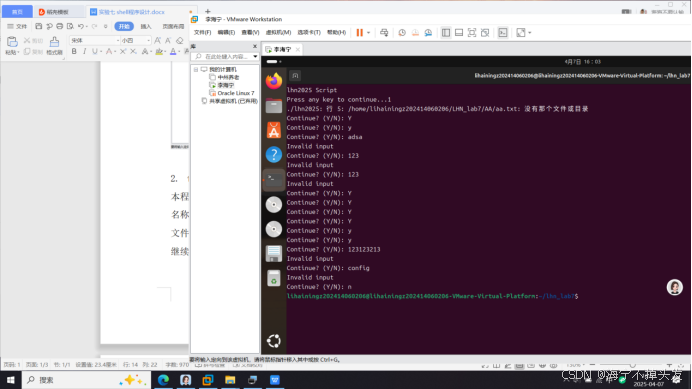Toggle the VMware library sidebar view
This screenshot has width=692, height=389.
(446, 33)
